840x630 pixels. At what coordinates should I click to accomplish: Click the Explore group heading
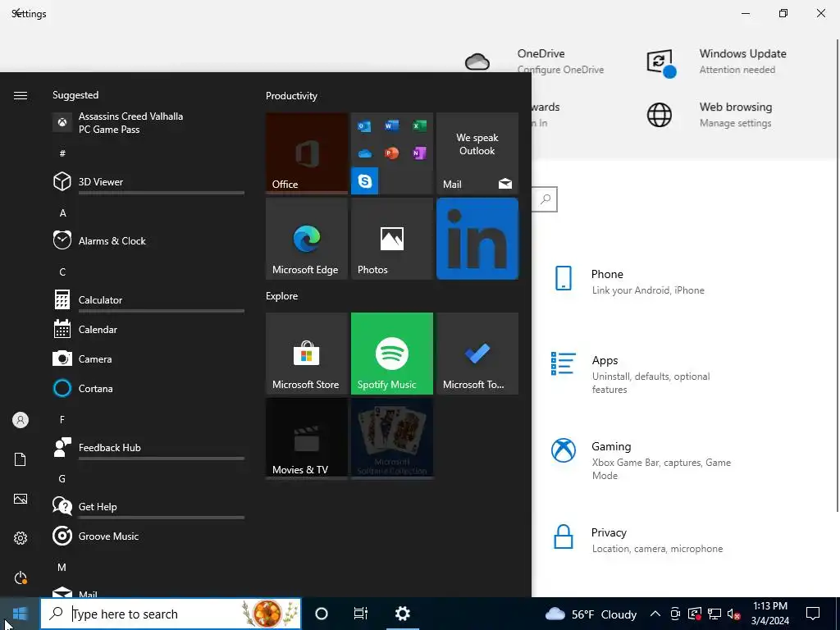(x=282, y=295)
